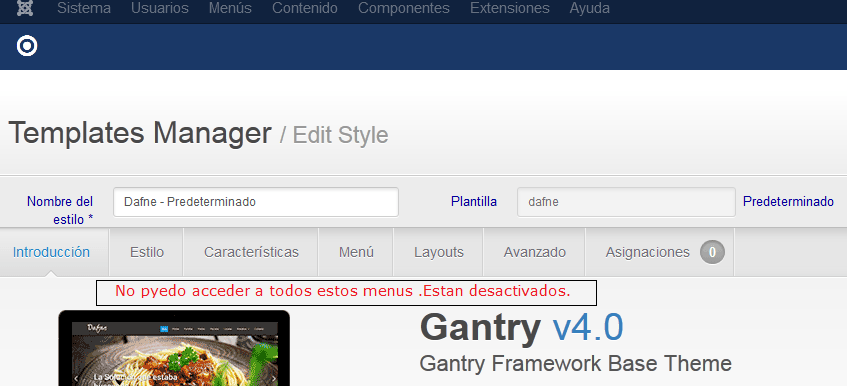The image size is (847, 386).
Task: Click the Plantilla label
Action: [474, 201]
